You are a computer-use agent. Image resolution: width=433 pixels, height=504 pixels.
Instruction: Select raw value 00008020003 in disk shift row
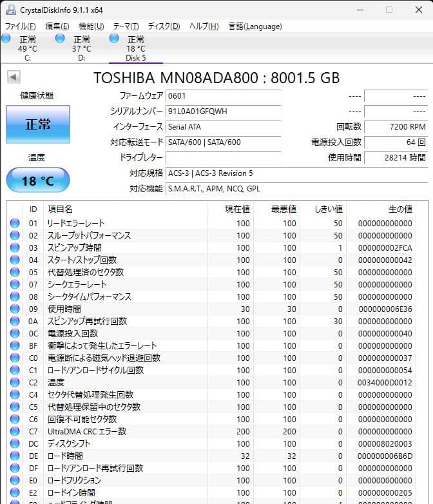coord(385,443)
